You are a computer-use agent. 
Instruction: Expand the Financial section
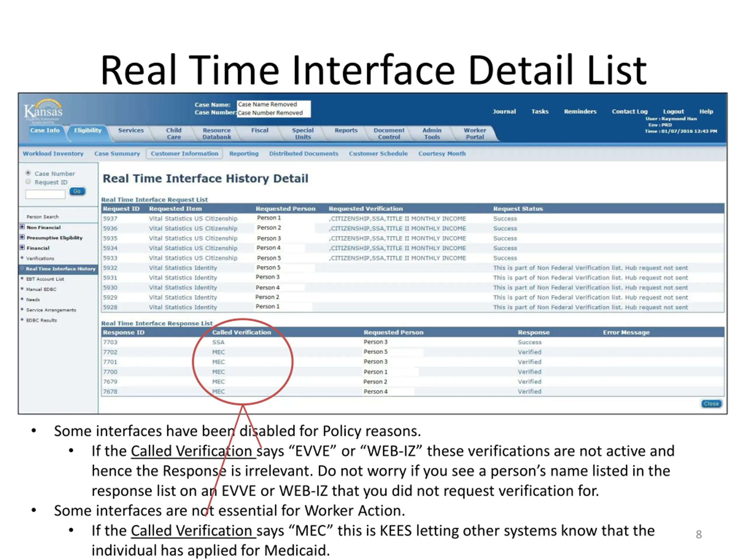22,247
